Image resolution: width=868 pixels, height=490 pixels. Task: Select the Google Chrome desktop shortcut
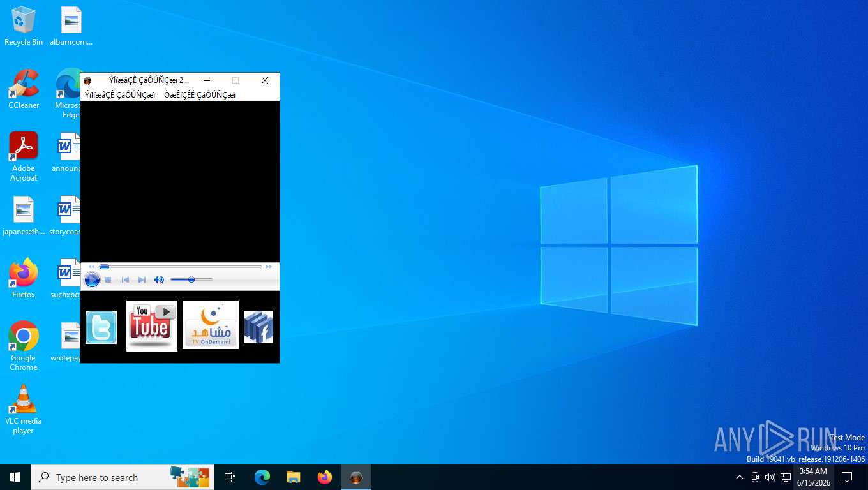coord(24,346)
